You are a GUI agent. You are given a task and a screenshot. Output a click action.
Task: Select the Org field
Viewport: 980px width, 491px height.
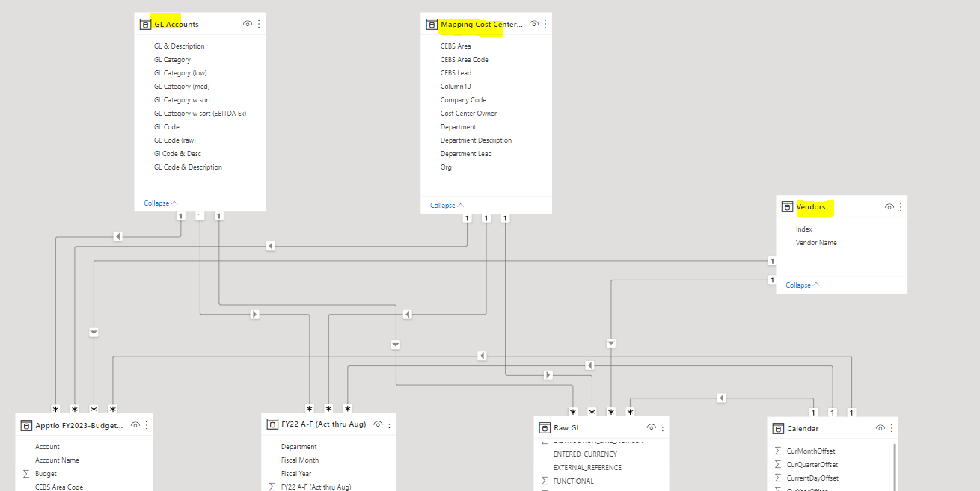446,167
